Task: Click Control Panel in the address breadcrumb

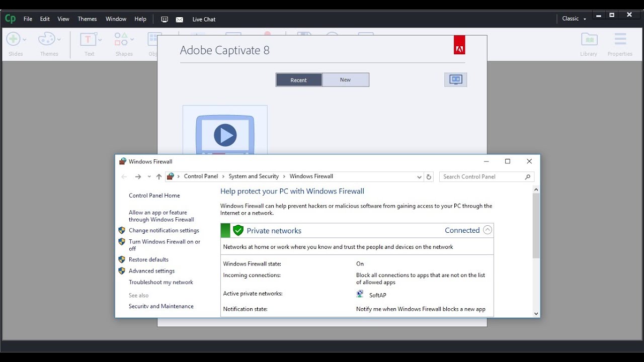Action: (x=201, y=176)
